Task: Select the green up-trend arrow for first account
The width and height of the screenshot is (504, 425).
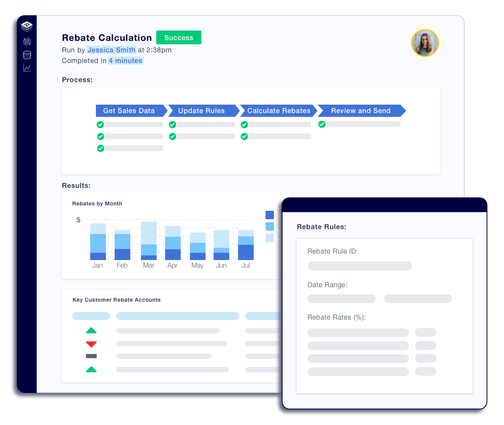Action: (91, 330)
